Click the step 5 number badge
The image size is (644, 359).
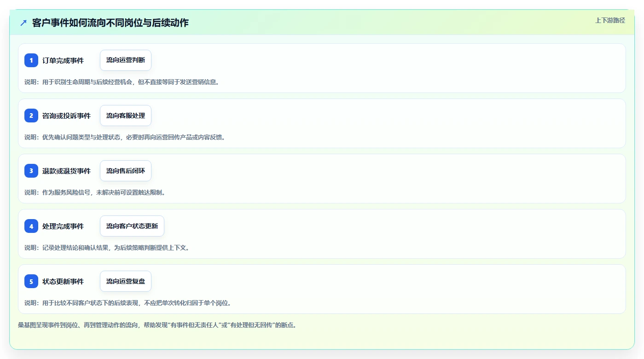coord(31,281)
